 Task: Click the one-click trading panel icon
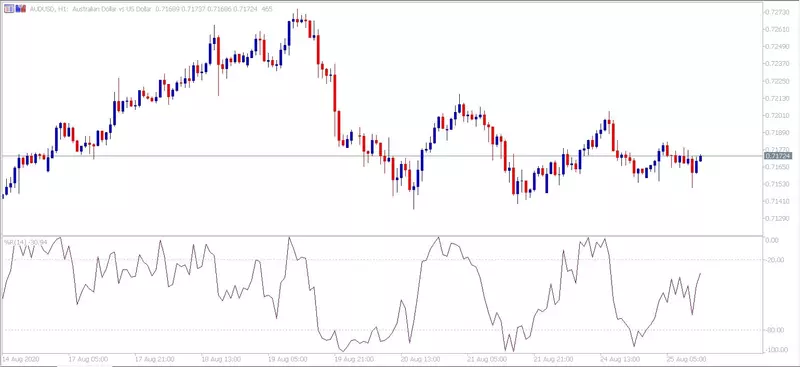pyautogui.click(x=9, y=9)
